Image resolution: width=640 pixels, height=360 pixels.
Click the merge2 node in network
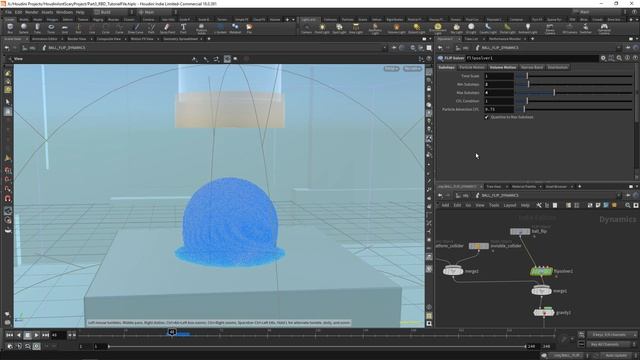click(453, 271)
